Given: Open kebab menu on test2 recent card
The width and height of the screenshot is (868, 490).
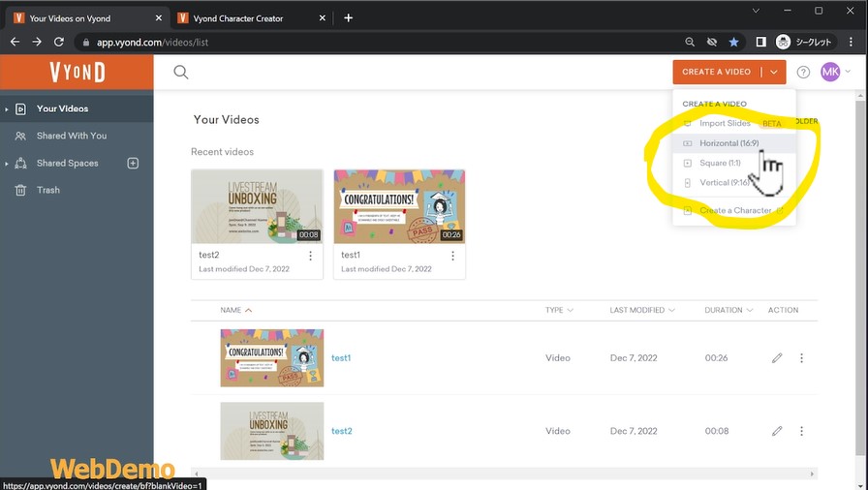Looking at the screenshot, I should [x=311, y=256].
